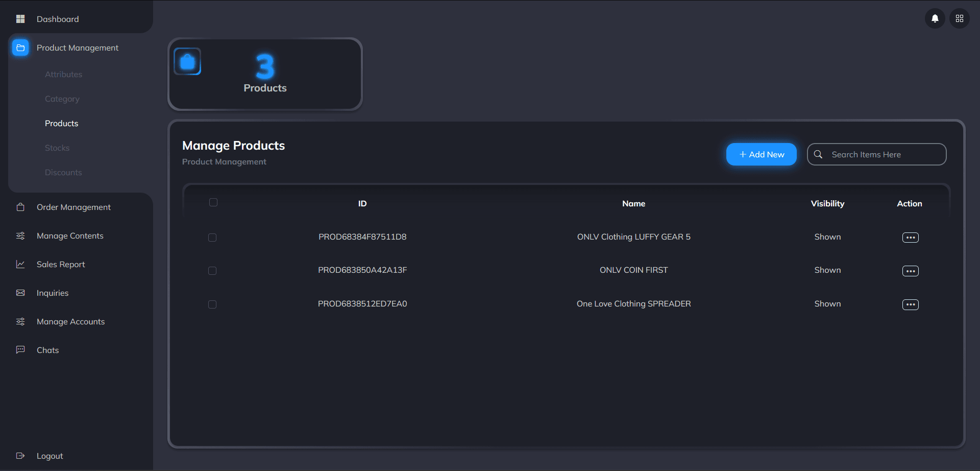Screen dimensions: 980x471
Task: Click product ID PROD6838512ED7EA0
Action: [x=362, y=303]
